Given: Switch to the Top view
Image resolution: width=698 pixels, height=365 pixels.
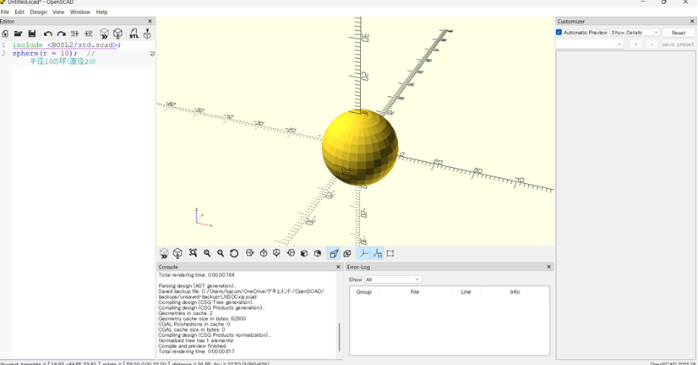Looking at the screenshot, I should (264, 253).
